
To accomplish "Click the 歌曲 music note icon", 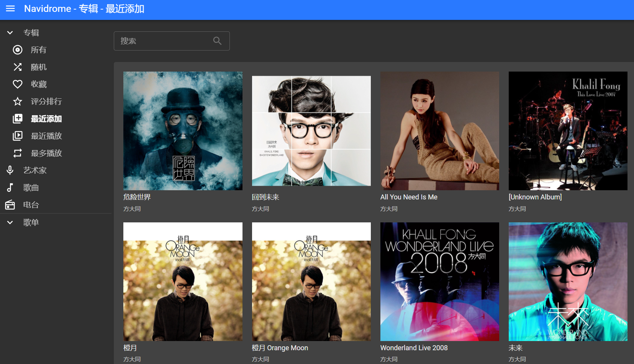I will [x=10, y=188].
